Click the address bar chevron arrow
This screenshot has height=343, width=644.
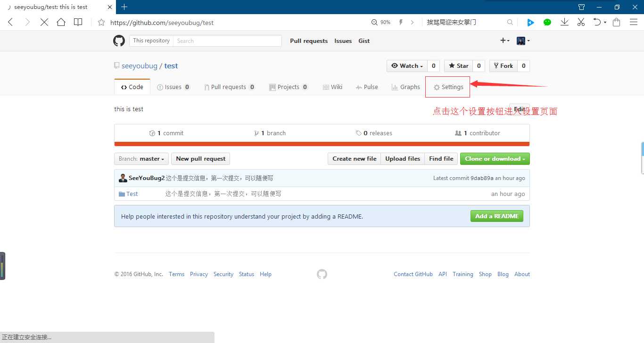click(x=412, y=22)
